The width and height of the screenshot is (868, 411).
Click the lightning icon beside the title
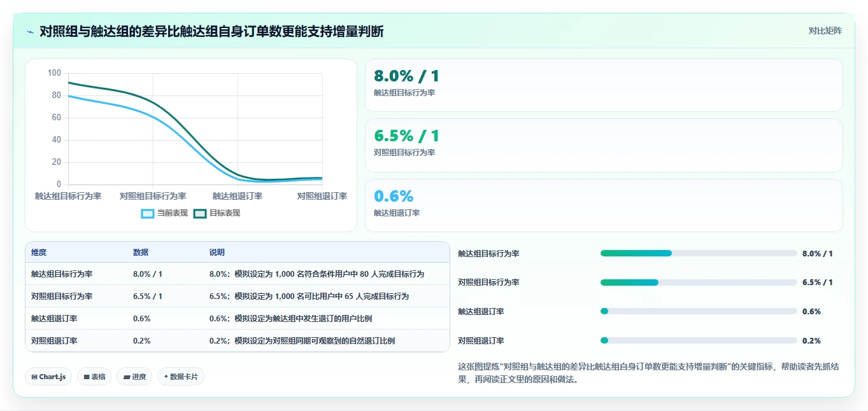30,31
